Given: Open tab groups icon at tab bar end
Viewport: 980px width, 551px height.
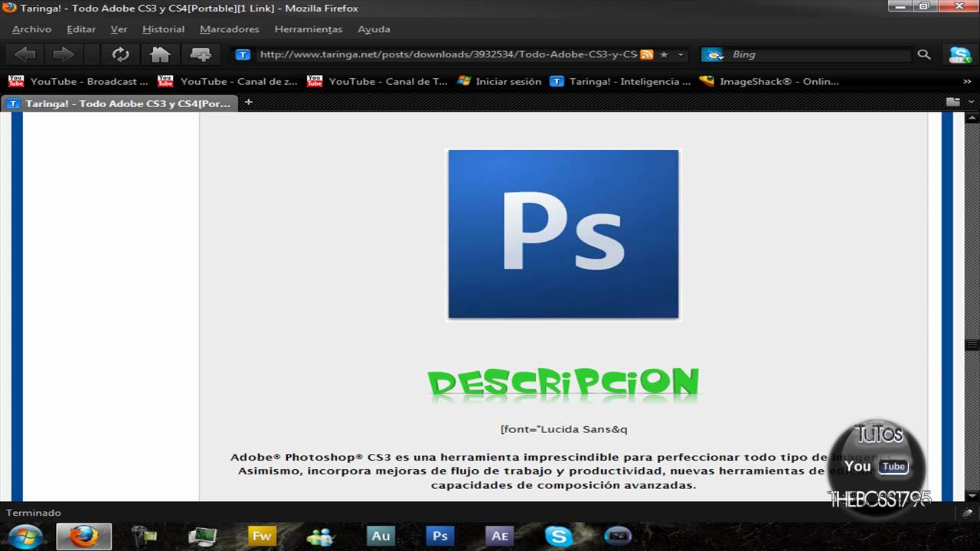Looking at the screenshot, I should click(x=952, y=102).
